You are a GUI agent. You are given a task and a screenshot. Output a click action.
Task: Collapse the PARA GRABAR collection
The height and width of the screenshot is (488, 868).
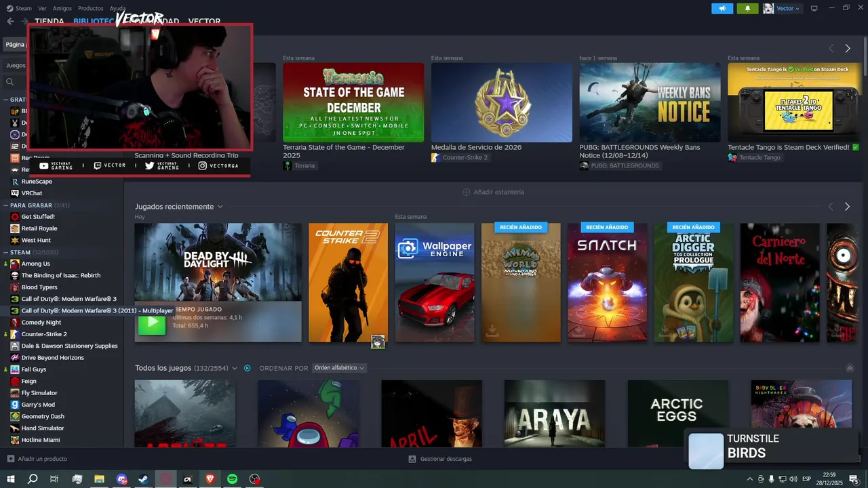click(5, 205)
